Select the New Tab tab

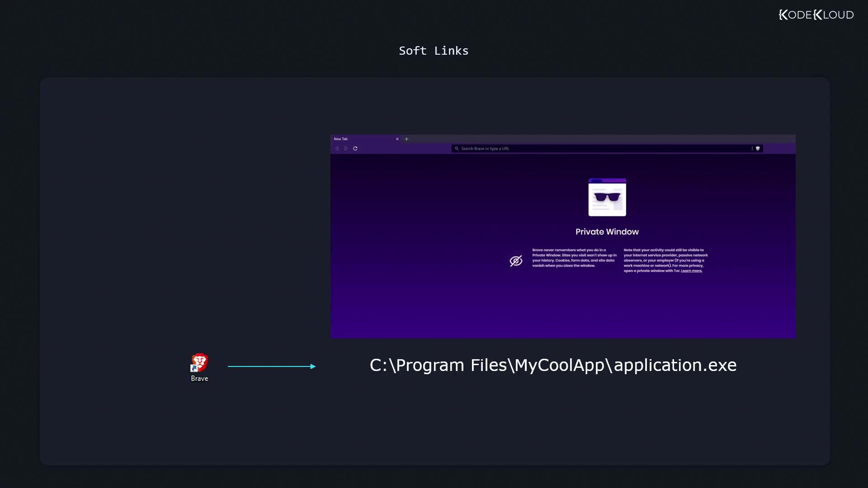click(x=357, y=139)
